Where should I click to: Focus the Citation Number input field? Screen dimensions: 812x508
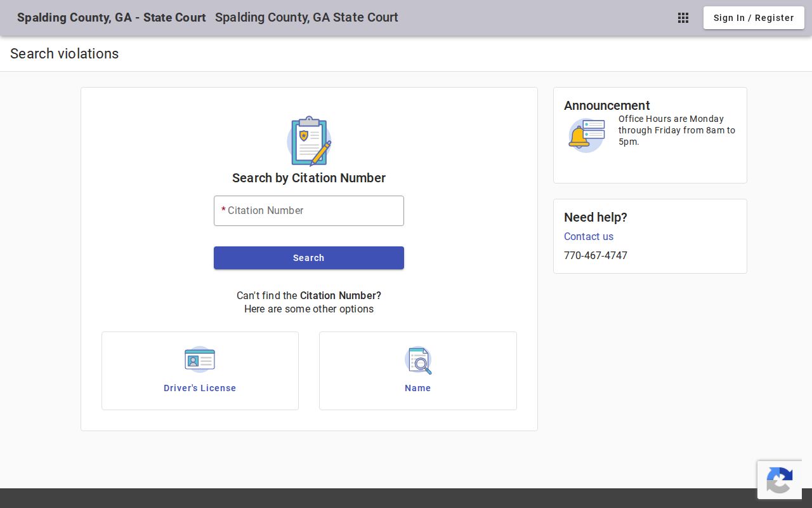point(309,211)
